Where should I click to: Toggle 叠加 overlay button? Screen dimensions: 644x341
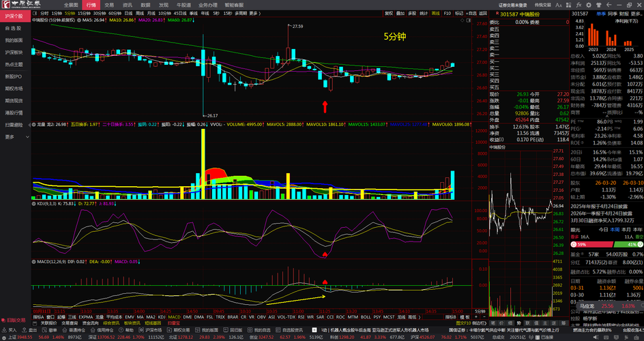pyautogui.click(x=400, y=13)
